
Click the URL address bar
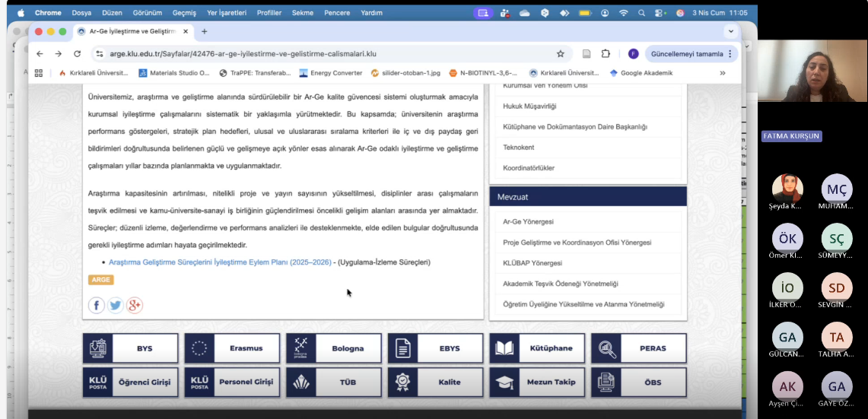(320, 54)
